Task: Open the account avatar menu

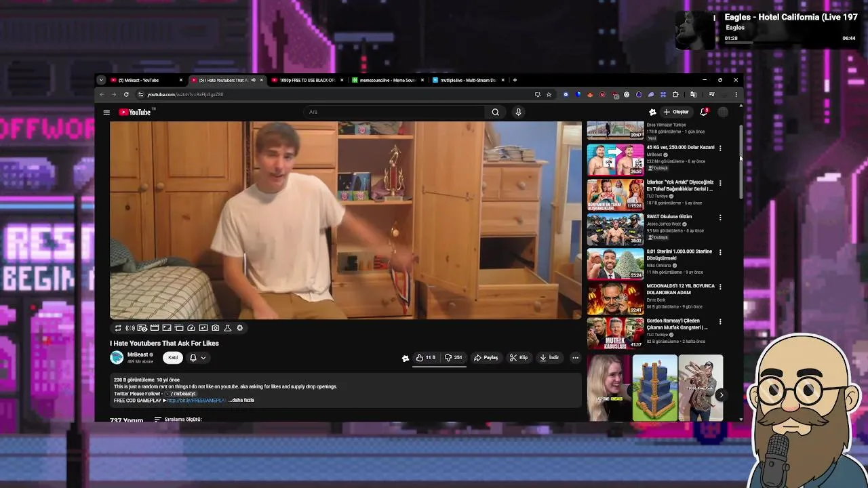Action: [723, 112]
